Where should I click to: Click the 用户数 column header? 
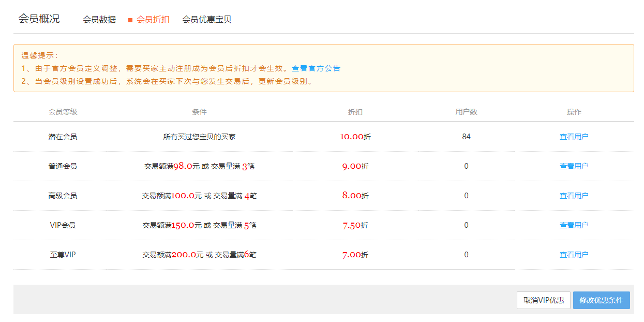tap(466, 112)
